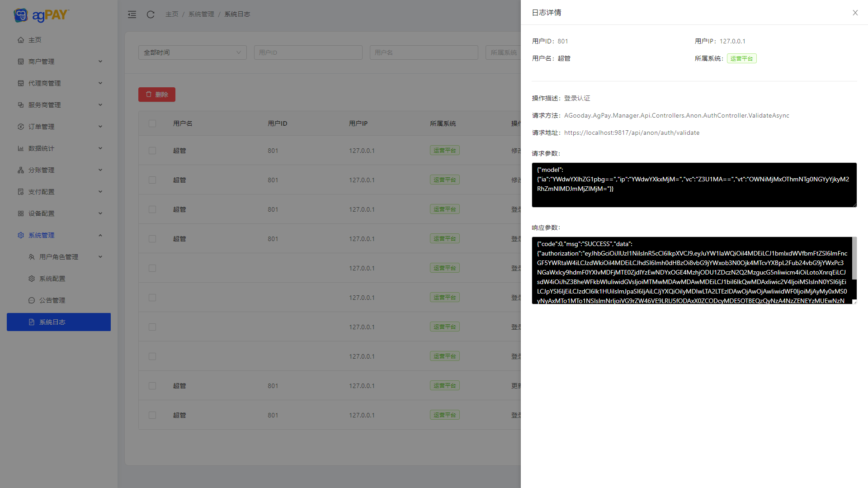This screenshot has height=488, width=868.
Task: Check the first 超管 row checkbox
Action: (x=152, y=151)
